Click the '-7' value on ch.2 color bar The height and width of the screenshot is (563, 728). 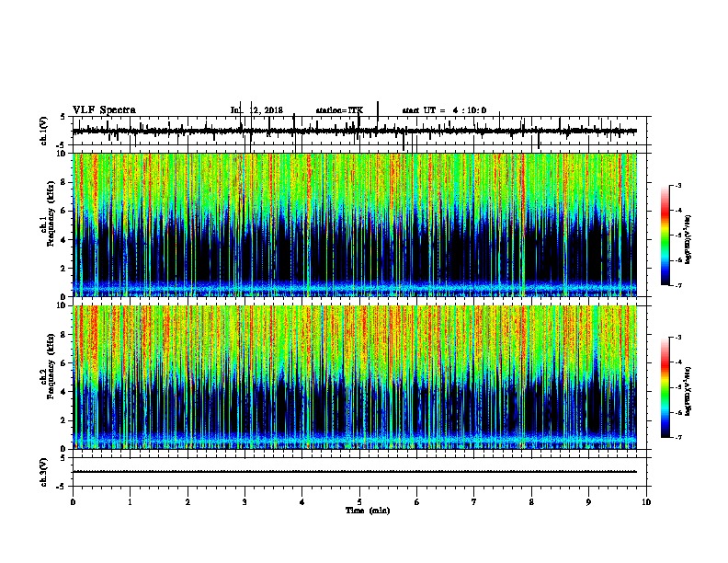677,438
